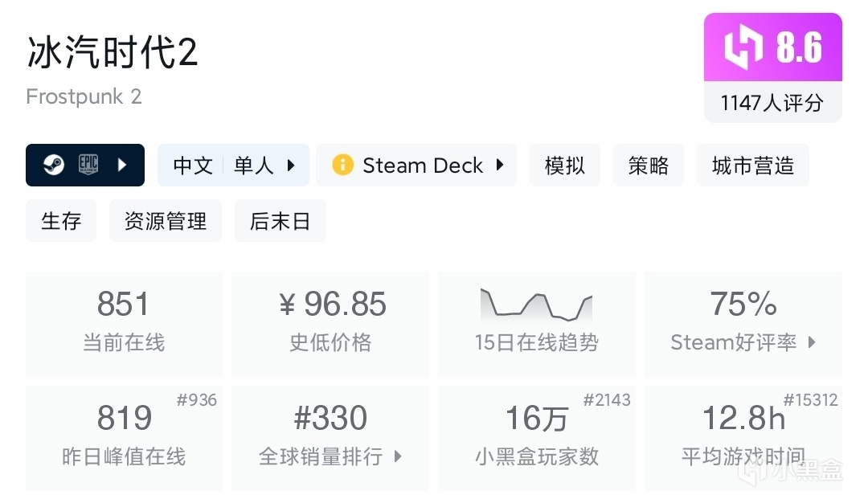The width and height of the screenshot is (868, 499).
Task: Select the 生存 tag
Action: [61, 221]
